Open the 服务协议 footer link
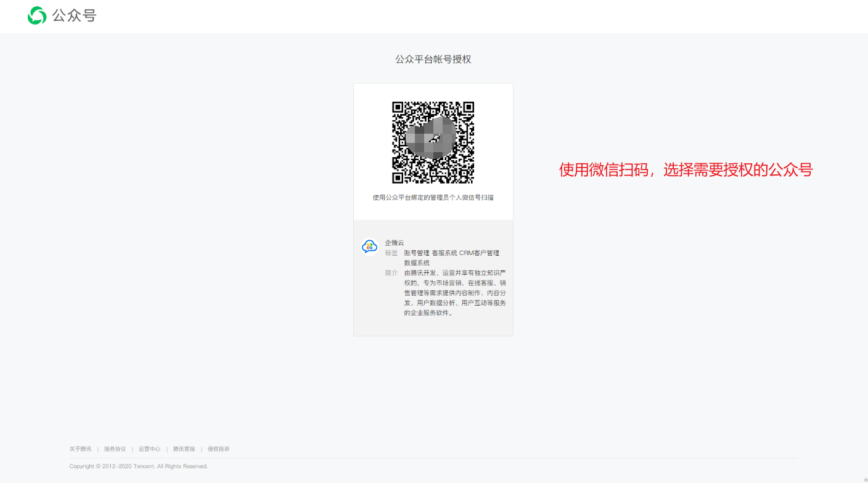Image resolution: width=868 pixels, height=483 pixels. pyautogui.click(x=115, y=449)
